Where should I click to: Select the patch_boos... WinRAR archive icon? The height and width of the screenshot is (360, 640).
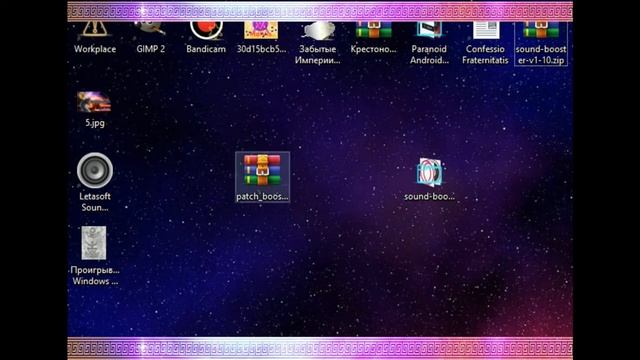[262, 170]
